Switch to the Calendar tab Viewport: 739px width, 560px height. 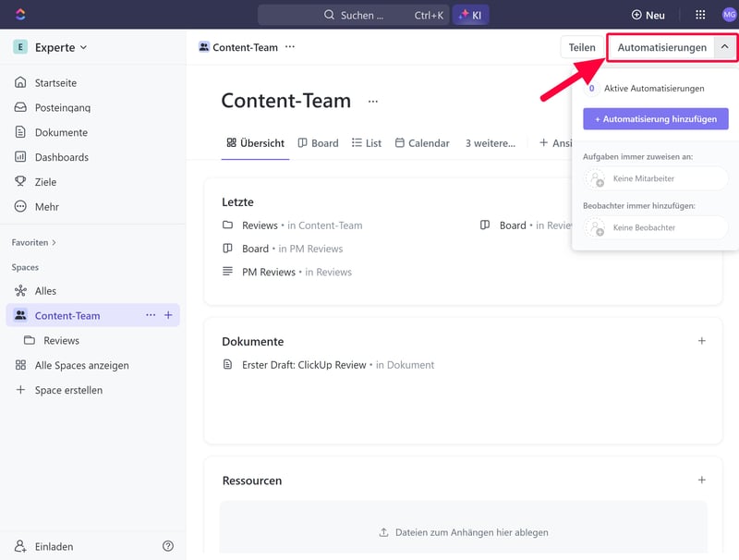click(x=422, y=143)
